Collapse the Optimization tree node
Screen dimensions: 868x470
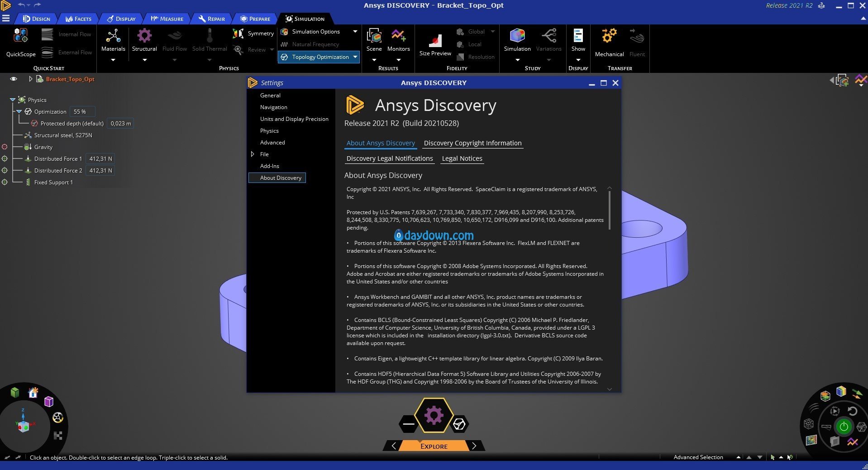point(19,111)
